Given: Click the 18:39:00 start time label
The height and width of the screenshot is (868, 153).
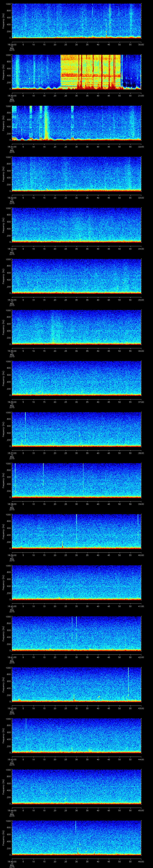Looking at the screenshot, I should 12,555.
